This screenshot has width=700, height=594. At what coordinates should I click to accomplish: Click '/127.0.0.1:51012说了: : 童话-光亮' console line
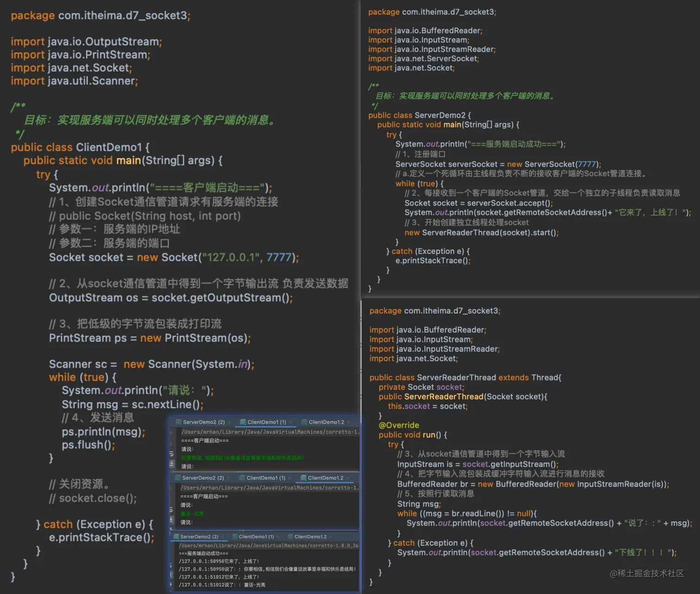point(222,585)
